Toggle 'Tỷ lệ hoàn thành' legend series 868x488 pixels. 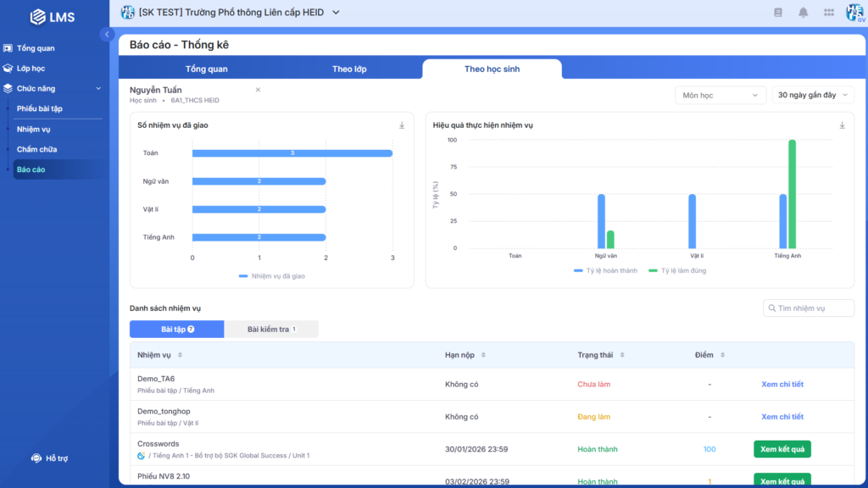(604, 271)
